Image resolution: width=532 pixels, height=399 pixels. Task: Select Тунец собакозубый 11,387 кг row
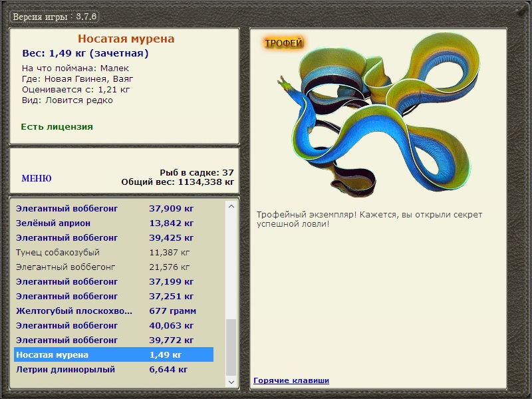point(114,252)
